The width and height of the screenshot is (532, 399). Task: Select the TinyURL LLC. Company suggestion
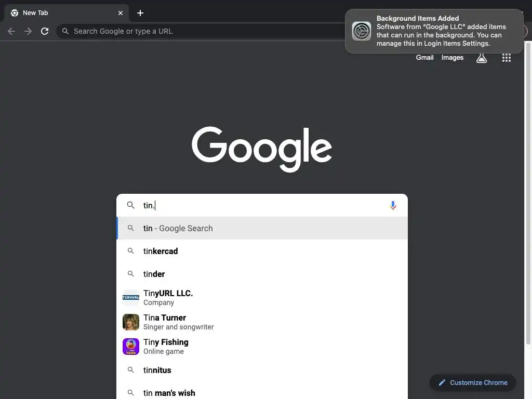pyautogui.click(x=262, y=298)
